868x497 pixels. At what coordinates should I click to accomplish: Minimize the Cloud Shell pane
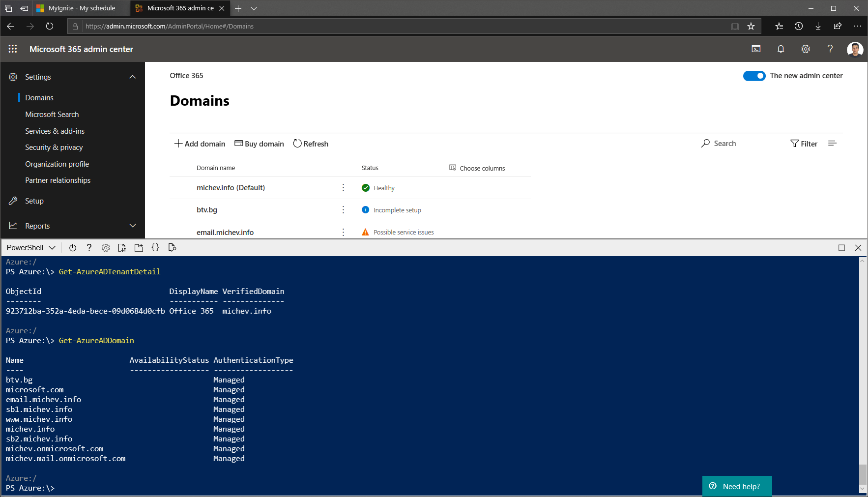click(825, 248)
